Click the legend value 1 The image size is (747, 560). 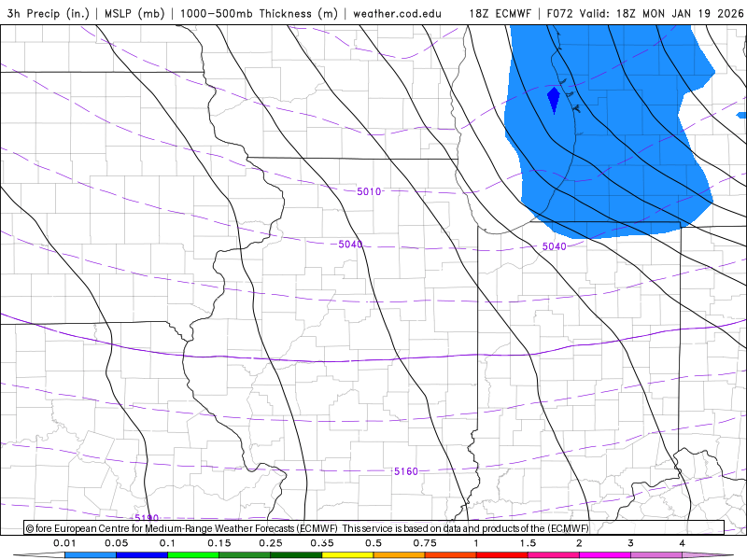[476, 543]
